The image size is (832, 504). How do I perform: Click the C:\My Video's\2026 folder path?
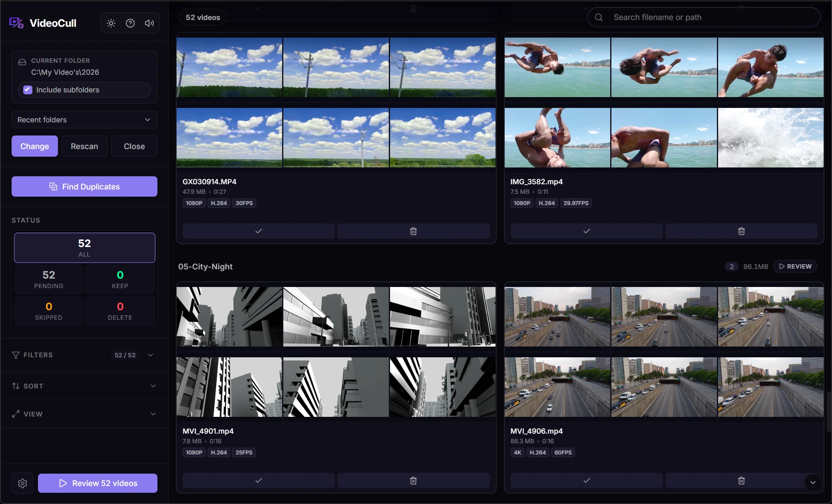[x=65, y=72]
